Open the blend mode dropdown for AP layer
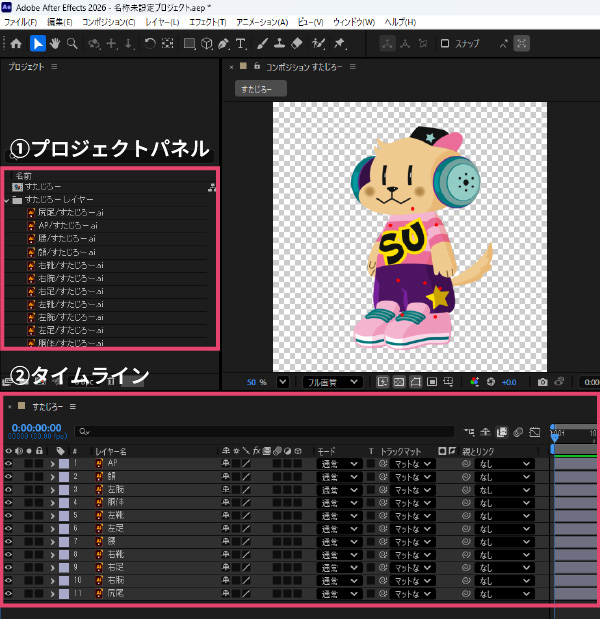Image resolution: width=600 pixels, height=620 pixels. [x=339, y=464]
